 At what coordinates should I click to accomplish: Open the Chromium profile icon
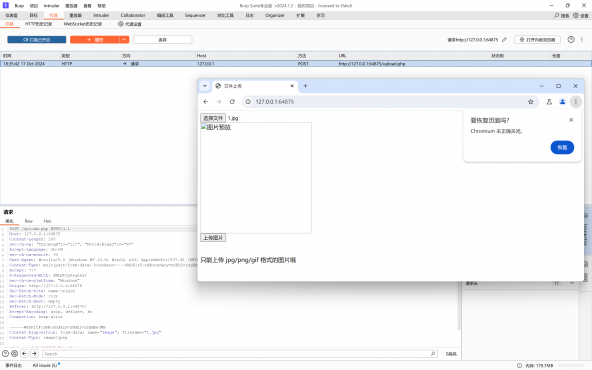[x=562, y=102]
